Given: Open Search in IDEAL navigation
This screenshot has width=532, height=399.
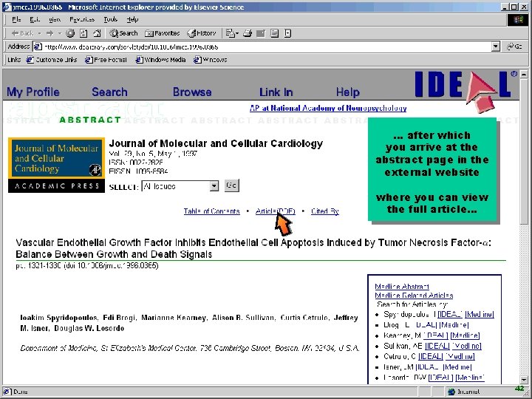Looking at the screenshot, I should 109,92.
